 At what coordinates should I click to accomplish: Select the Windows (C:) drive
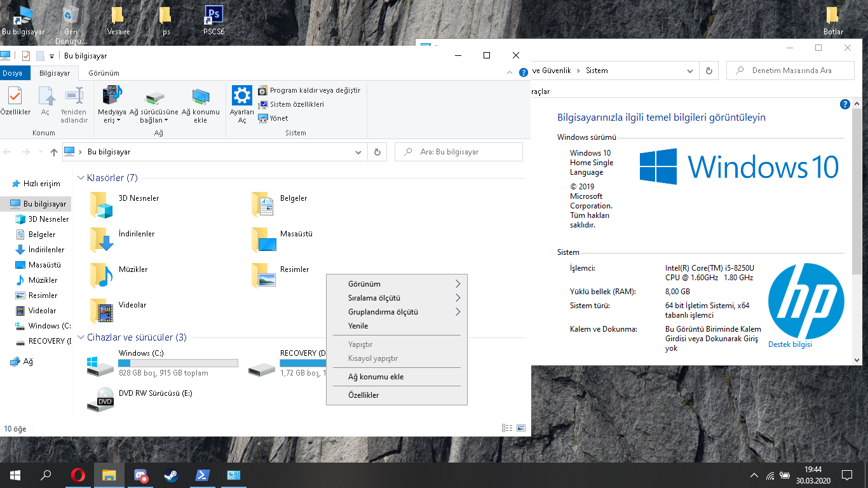point(163,363)
